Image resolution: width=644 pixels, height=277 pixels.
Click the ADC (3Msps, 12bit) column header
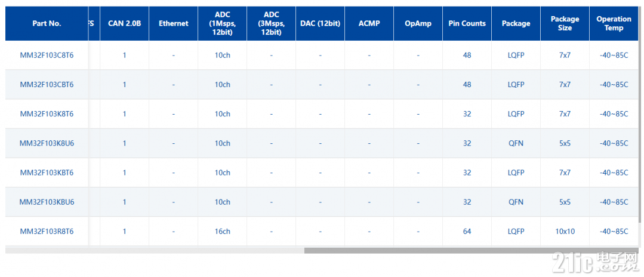271,23
